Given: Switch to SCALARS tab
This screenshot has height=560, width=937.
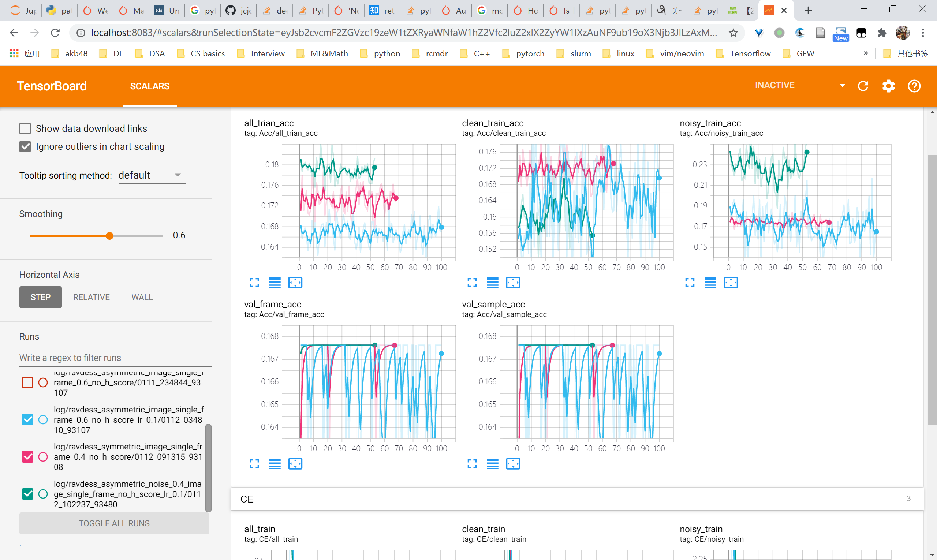Looking at the screenshot, I should tap(149, 86).
